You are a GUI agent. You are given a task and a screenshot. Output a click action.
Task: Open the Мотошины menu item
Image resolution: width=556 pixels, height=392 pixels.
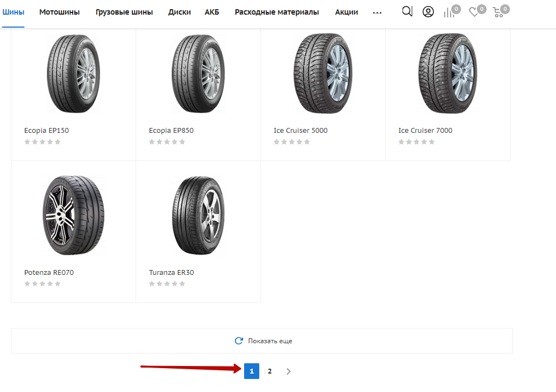59,12
